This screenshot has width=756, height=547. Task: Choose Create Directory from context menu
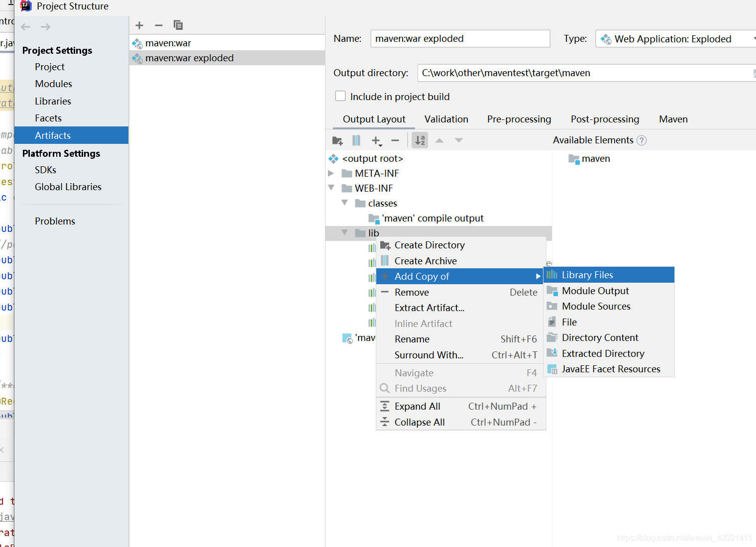coord(461,245)
